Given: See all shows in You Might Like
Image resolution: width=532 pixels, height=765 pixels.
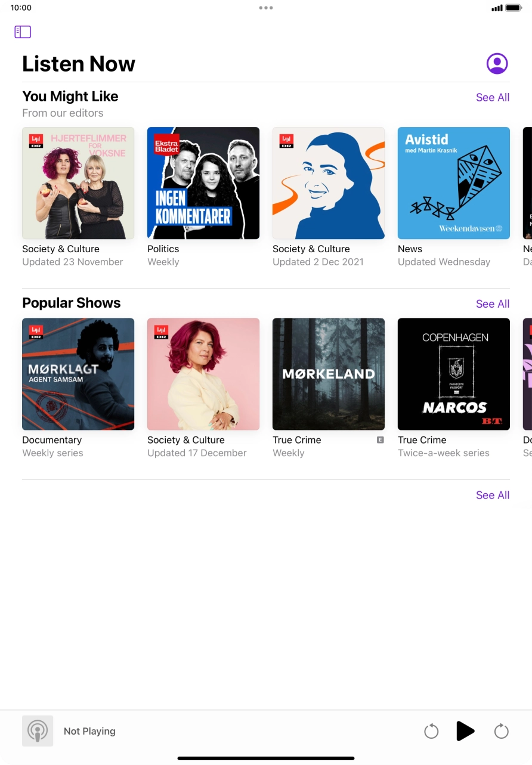Looking at the screenshot, I should point(493,97).
